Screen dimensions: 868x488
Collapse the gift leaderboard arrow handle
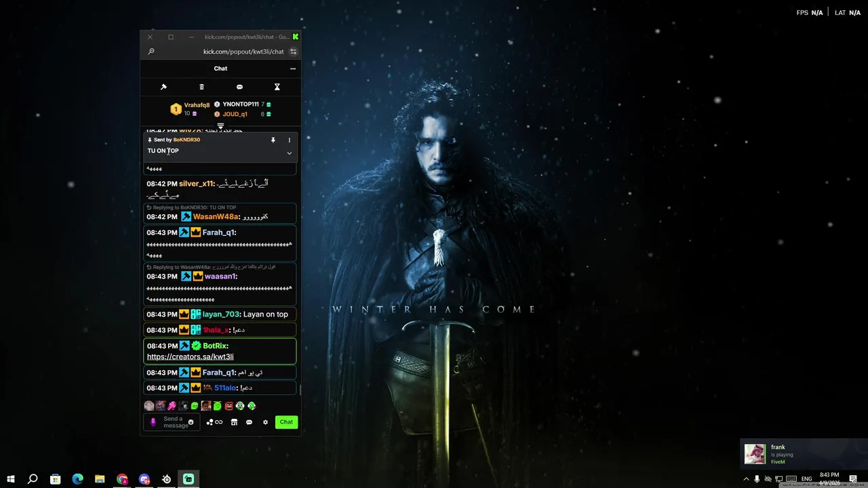coord(220,126)
